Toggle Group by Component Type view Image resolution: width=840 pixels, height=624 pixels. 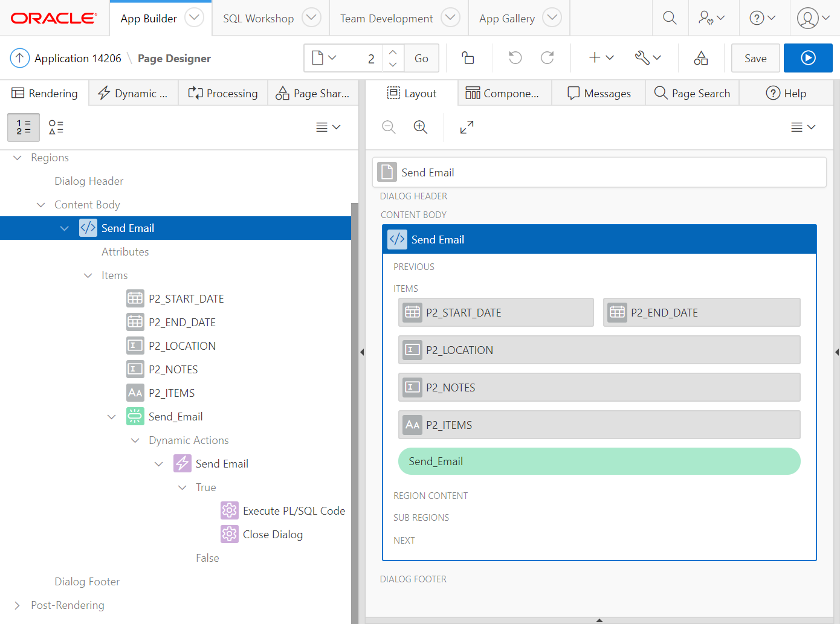coord(56,127)
